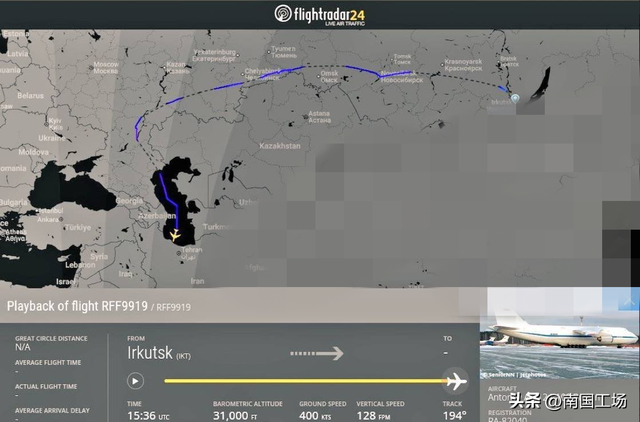The width and height of the screenshot is (640, 422).
Task: Click the Moscow city marker on map
Action: coord(91,68)
